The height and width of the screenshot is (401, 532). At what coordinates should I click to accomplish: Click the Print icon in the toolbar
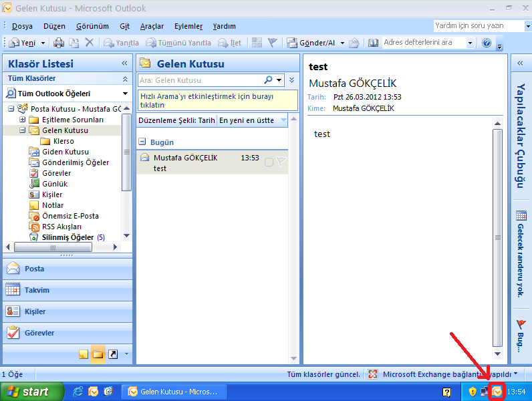pyautogui.click(x=58, y=43)
